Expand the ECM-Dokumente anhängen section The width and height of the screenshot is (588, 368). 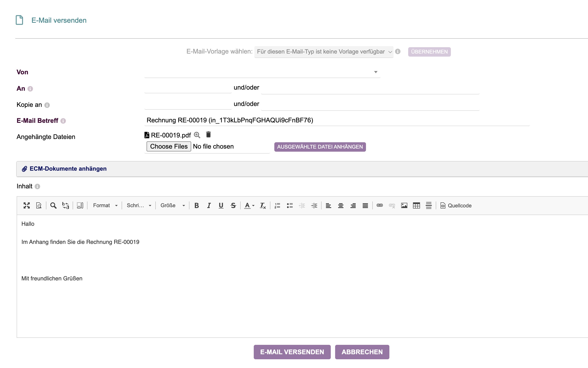pos(68,169)
